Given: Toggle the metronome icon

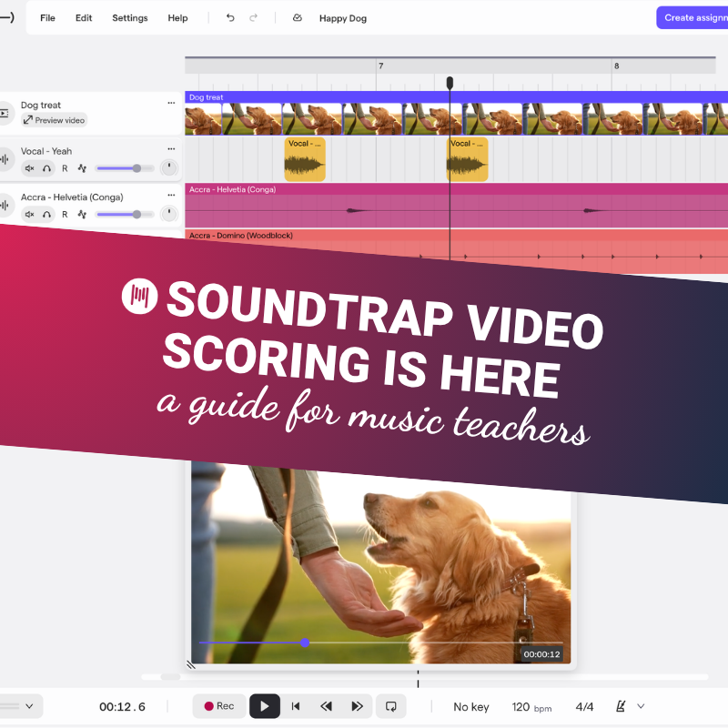Looking at the screenshot, I should click(621, 706).
